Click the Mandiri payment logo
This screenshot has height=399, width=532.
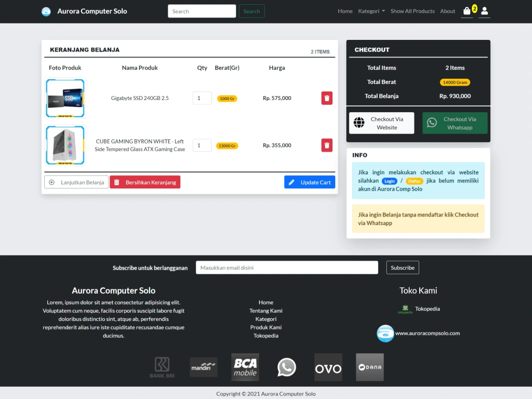click(x=204, y=367)
